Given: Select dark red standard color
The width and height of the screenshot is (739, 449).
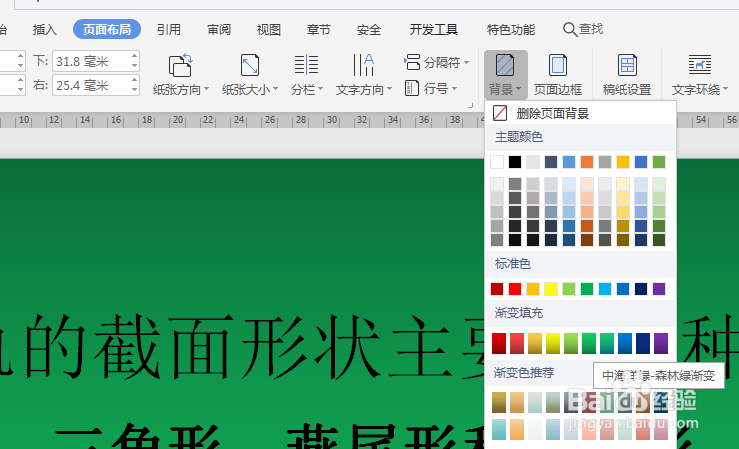Looking at the screenshot, I should coord(497,289).
